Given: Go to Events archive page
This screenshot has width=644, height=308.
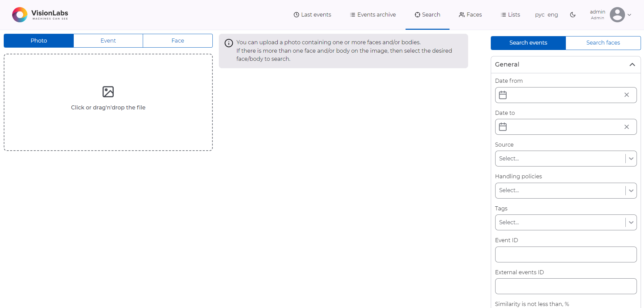Looking at the screenshot, I should tap(373, 15).
